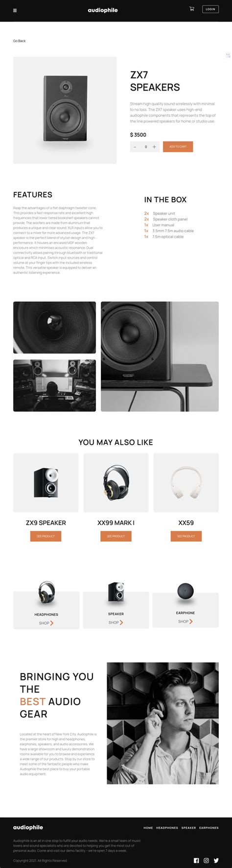Increase quantity with the plus button
The height and width of the screenshot is (868, 232).
coord(154,146)
